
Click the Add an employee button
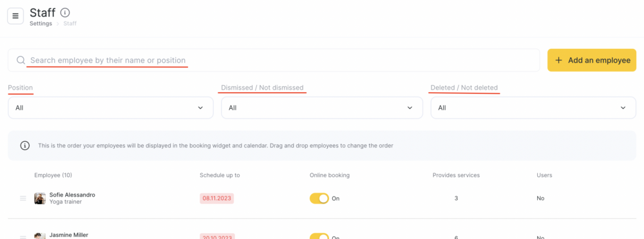[x=592, y=61]
